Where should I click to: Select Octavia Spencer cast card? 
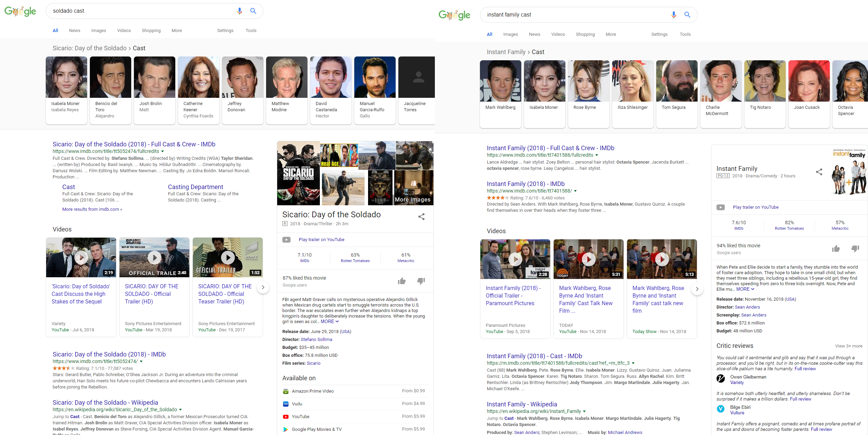(x=850, y=94)
